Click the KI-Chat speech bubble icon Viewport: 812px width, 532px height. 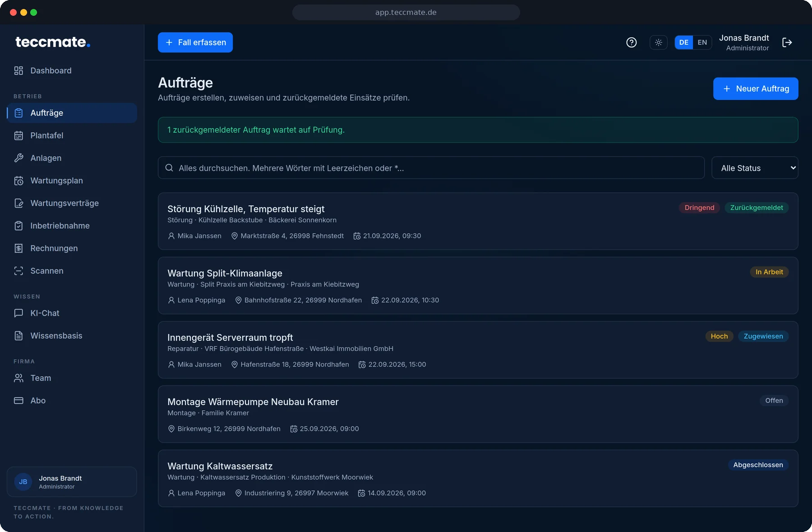click(18, 313)
